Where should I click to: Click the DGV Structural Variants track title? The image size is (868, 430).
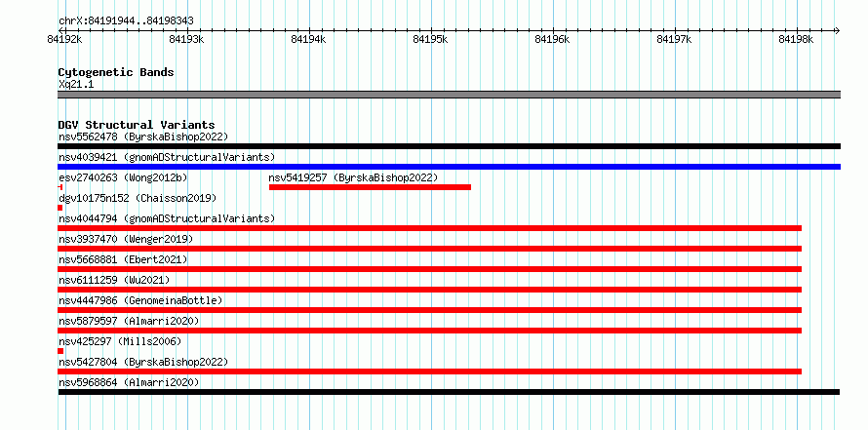click(x=137, y=125)
